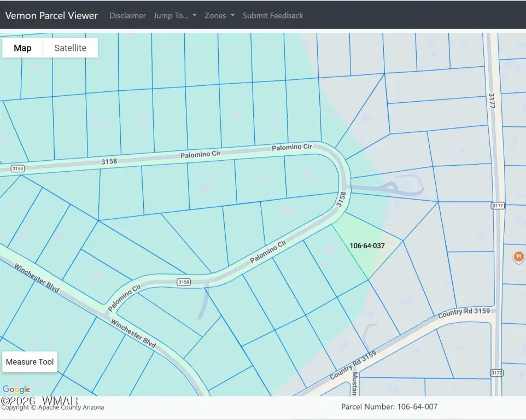Click the 3158 route shield near Winchester Blvd
This screenshot has width=526, height=420.
184,282
